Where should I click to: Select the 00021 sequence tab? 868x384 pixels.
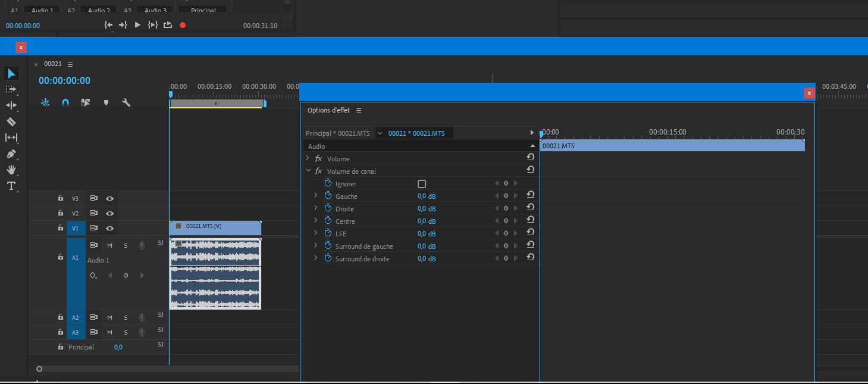pyautogui.click(x=53, y=64)
